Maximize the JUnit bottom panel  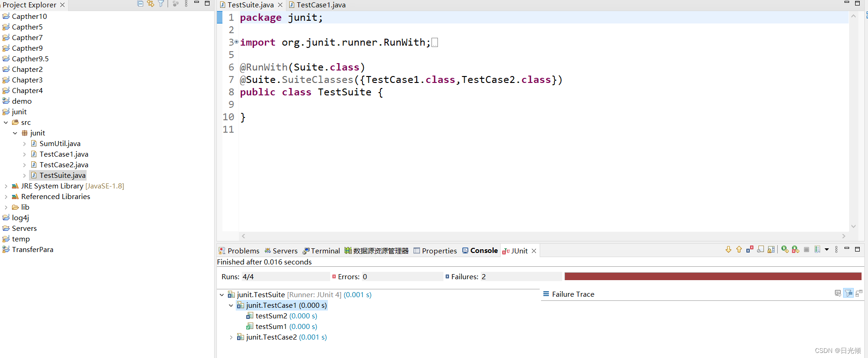click(857, 249)
